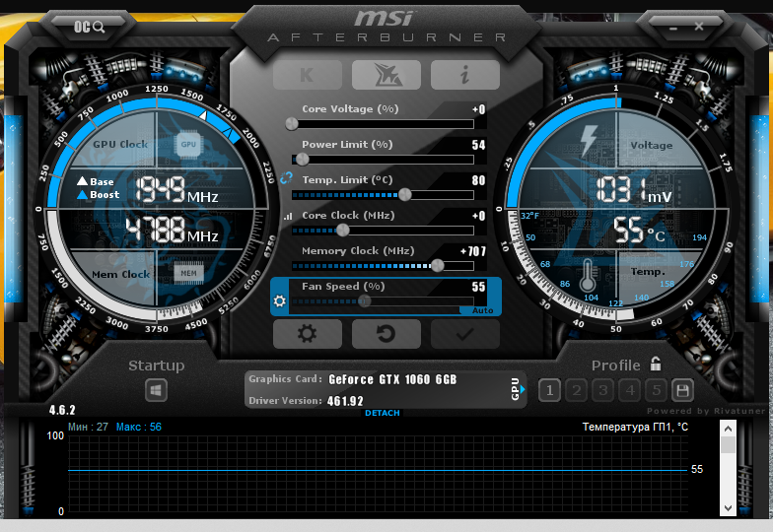Open settings with the gear button
This screenshot has width=773, height=532.
tap(308, 334)
